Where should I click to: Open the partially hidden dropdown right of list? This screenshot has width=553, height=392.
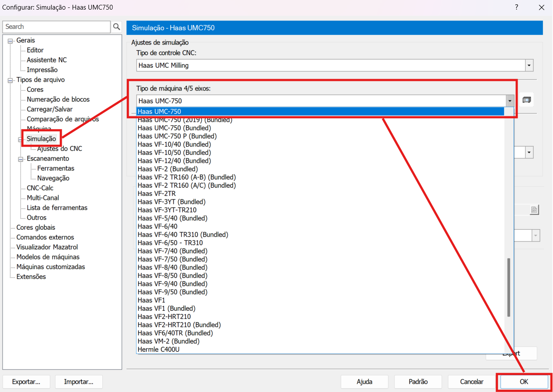coord(529,152)
